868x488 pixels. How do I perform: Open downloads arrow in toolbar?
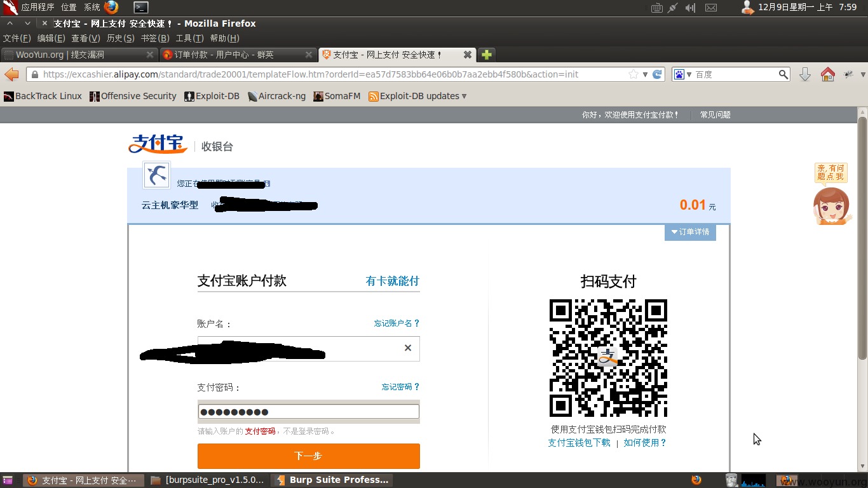pyautogui.click(x=805, y=74)
